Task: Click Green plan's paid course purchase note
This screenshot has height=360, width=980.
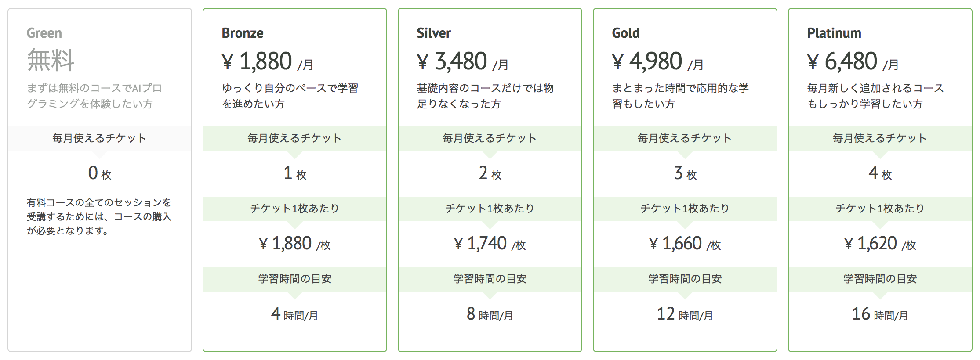Action: 99,216
